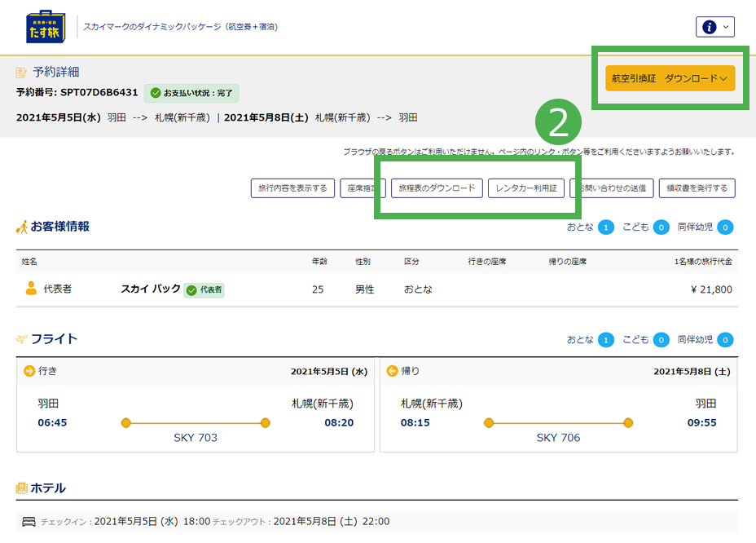Open the レンタカー利用証 button
Screen dimensions: 756x543
pyautogui.click(x=526, y=188)
